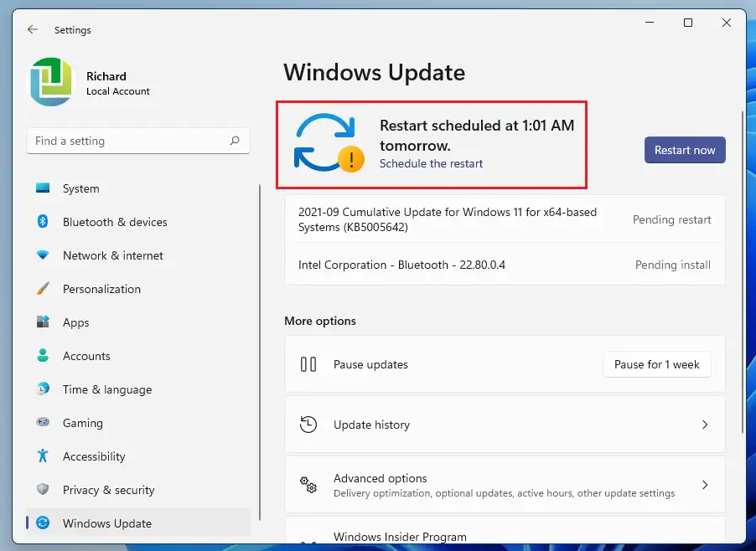Click the Intel Corporation Bluetooth 22.80.0.4 entry
This screenshot has width=756, height=551.
point(505,265)
